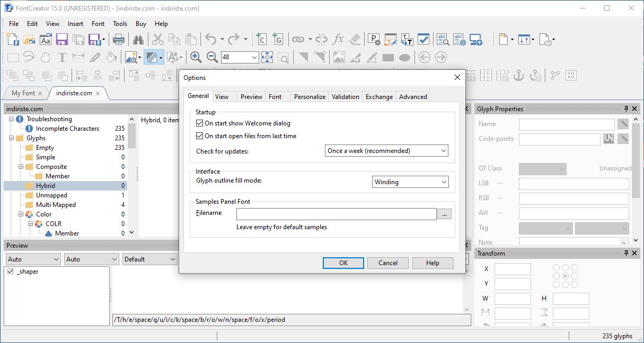
Task: Switch to the View tab in Options
Action: tap(222, 96)
